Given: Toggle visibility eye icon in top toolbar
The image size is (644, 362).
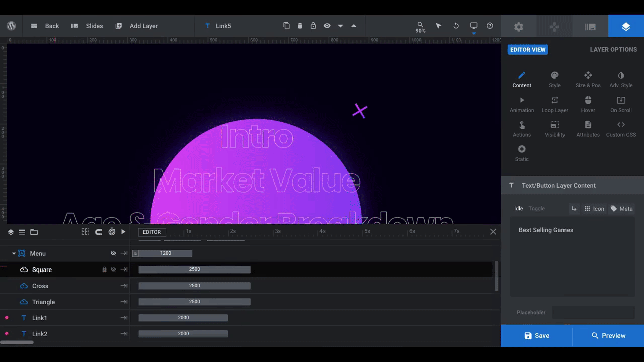Looking at the screenshot, I should pyautogui.click(x=327, y=26).
